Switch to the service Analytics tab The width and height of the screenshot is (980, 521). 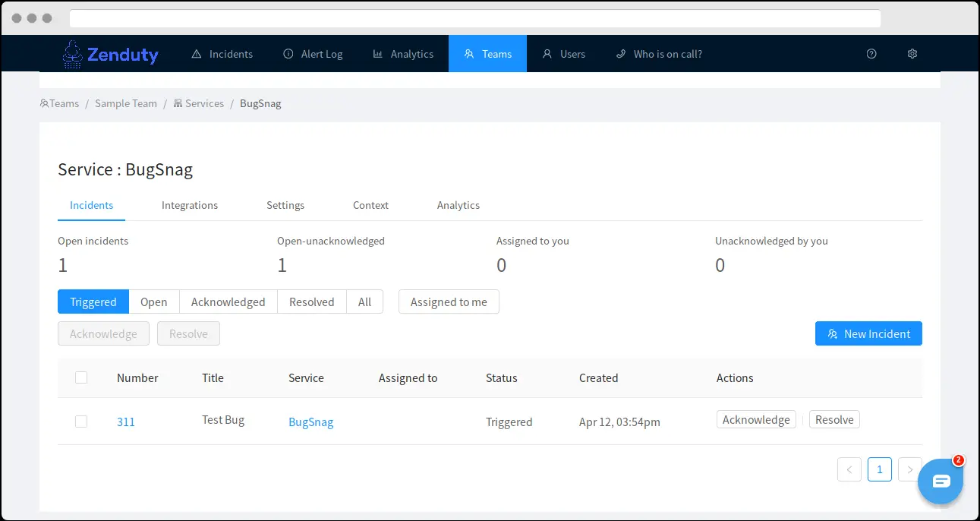tap(458, 205)
